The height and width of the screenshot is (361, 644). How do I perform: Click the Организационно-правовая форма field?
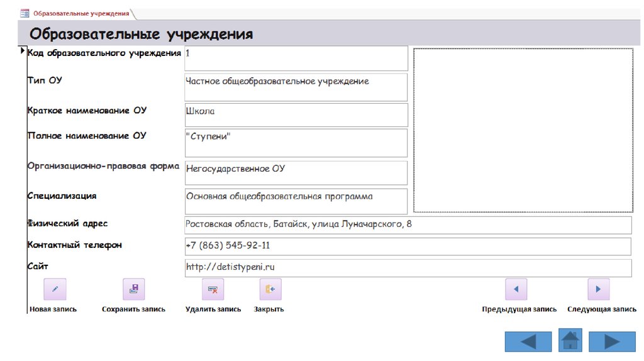(x=296, y=173)
